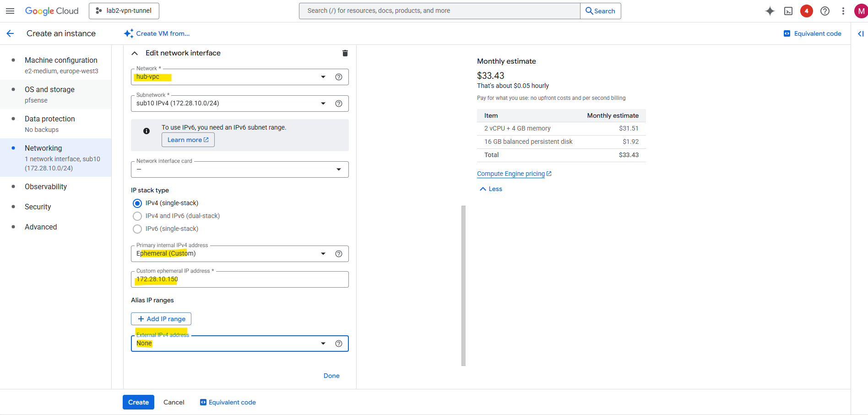
Task: Click the blue Create button
Action: pos(138,402)
